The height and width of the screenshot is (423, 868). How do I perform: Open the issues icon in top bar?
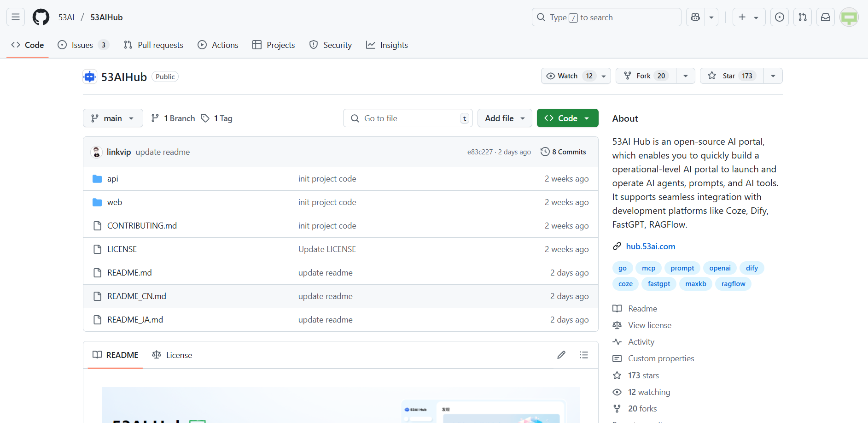click(780, 17)
